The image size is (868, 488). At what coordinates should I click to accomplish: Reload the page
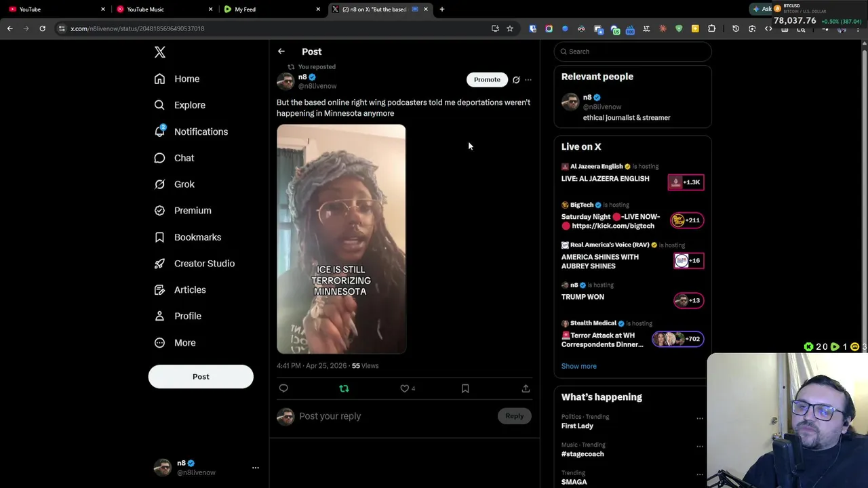pos(42,28)
